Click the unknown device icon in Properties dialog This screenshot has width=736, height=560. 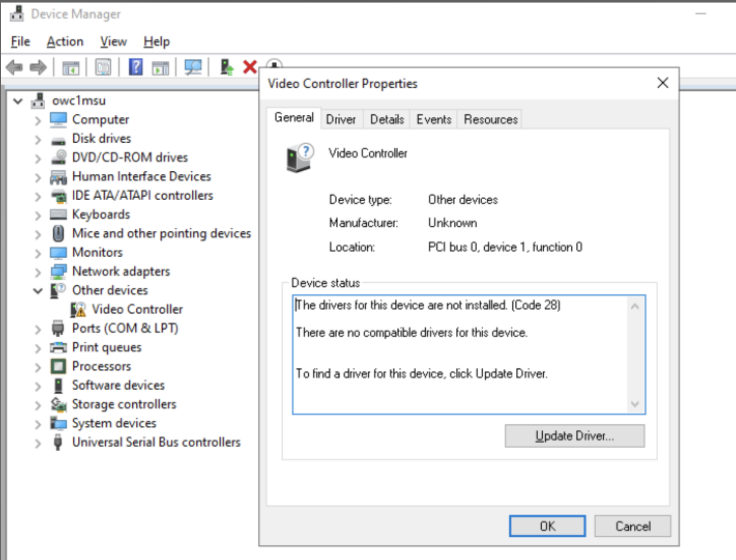300,158
